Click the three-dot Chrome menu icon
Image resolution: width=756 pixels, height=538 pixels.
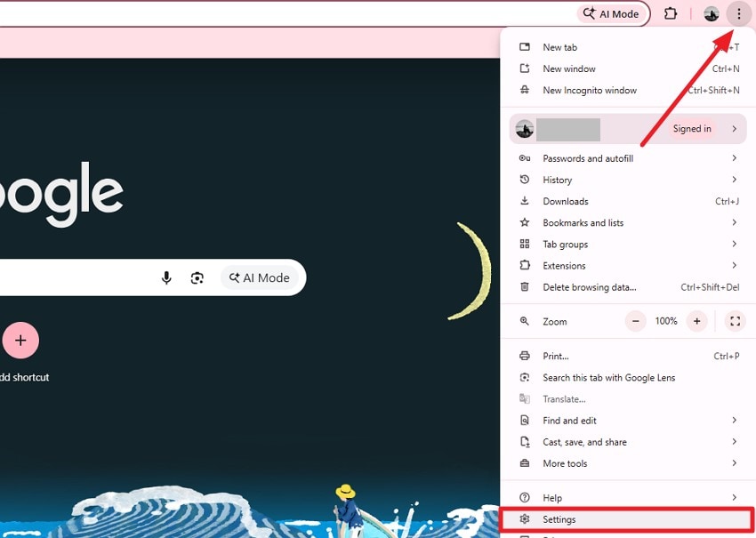click(740, 13)
